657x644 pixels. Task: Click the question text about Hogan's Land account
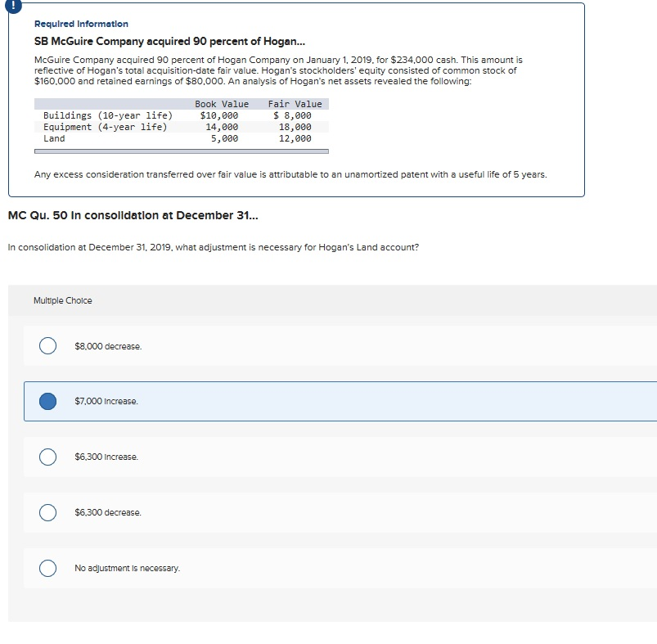214,247
